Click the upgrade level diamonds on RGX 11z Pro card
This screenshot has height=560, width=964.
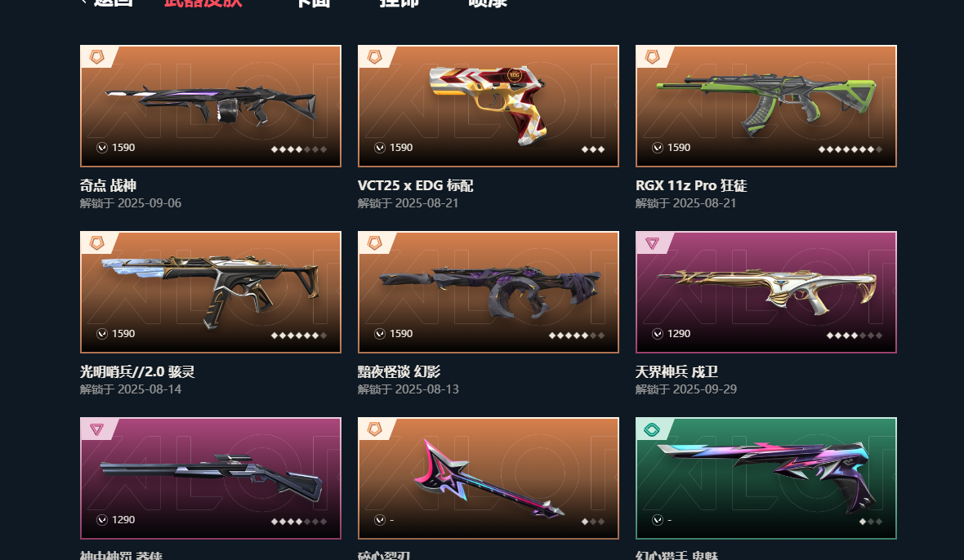point(850,149)
